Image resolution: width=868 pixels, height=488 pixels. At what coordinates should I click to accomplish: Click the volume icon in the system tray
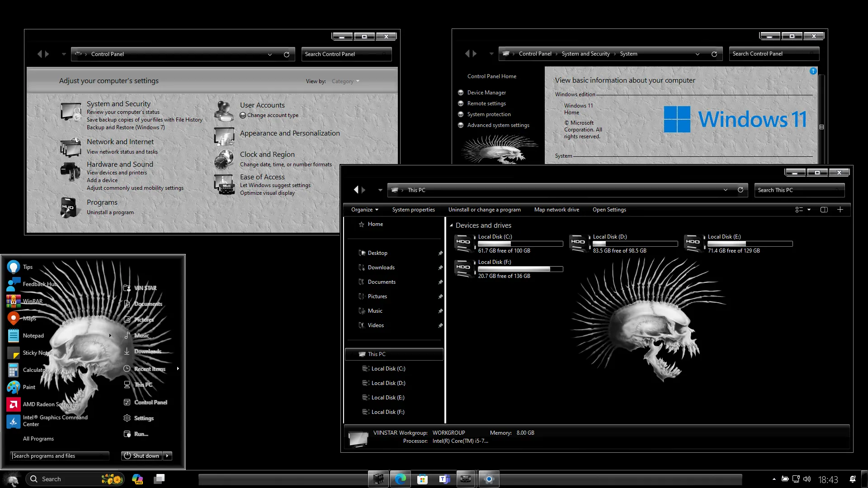(808, 479)
